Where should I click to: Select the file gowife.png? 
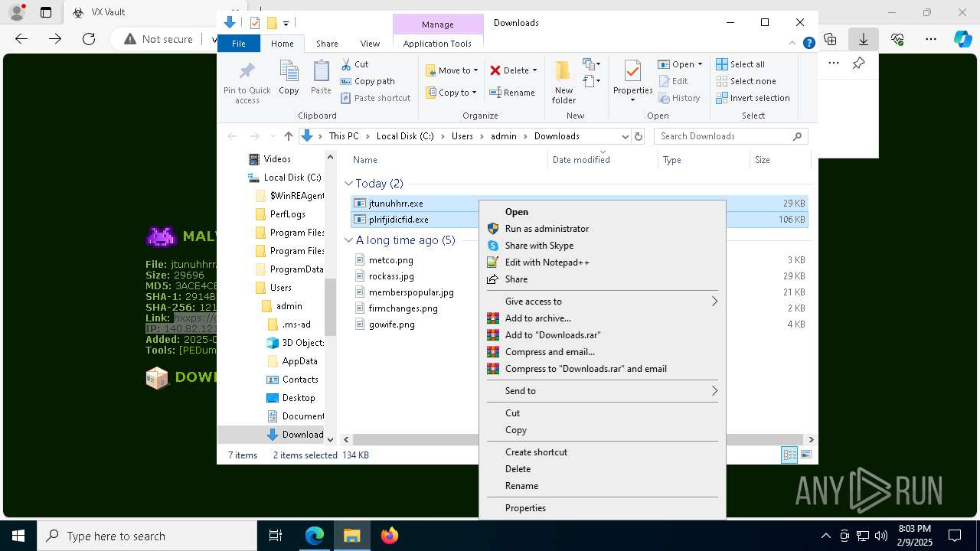click(391, 324)
